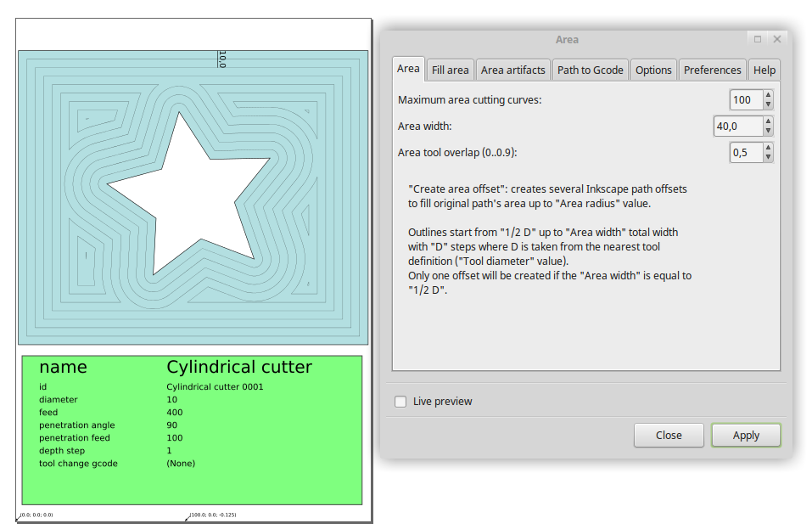Switch to the Fill area tab
The width and height of the screenshot is (812, 529).
450,70
